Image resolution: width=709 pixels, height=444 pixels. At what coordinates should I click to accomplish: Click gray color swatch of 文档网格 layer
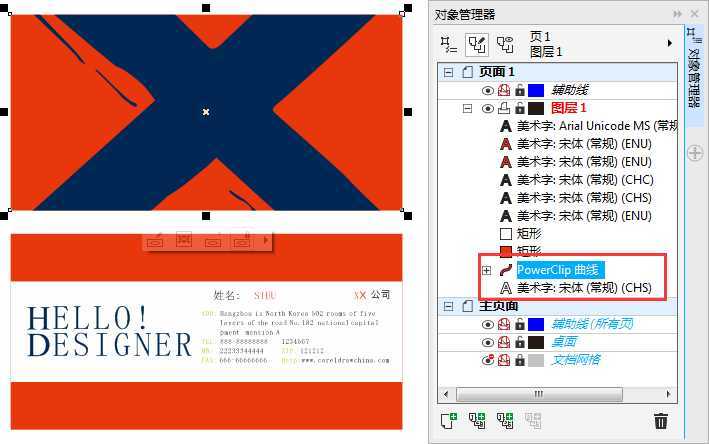click(536, 360)
